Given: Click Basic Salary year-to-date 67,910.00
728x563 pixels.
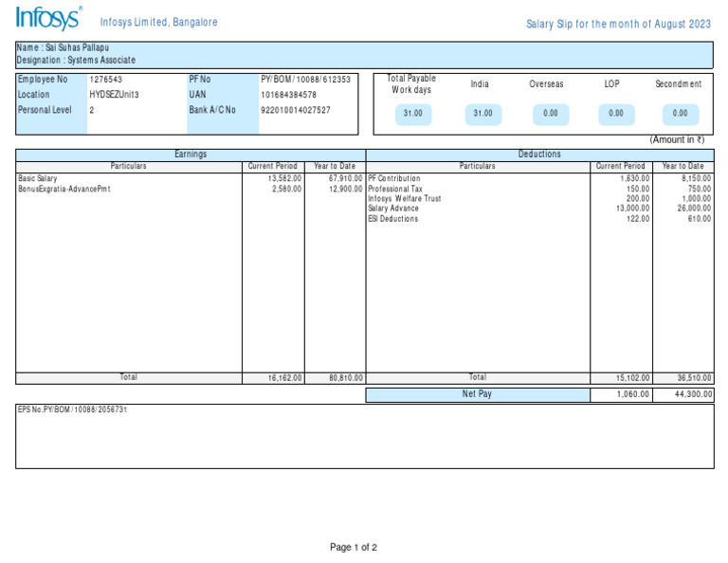Looking at the screenshot, I should [x=345, y=178].
